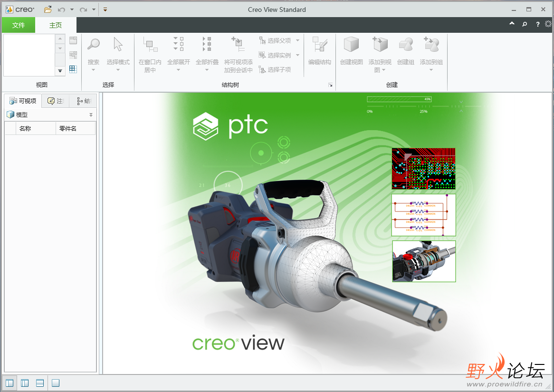Click the 选择父项 button
Screen dimensions: 554x392
pyautogui.click(x=275, y=41)
